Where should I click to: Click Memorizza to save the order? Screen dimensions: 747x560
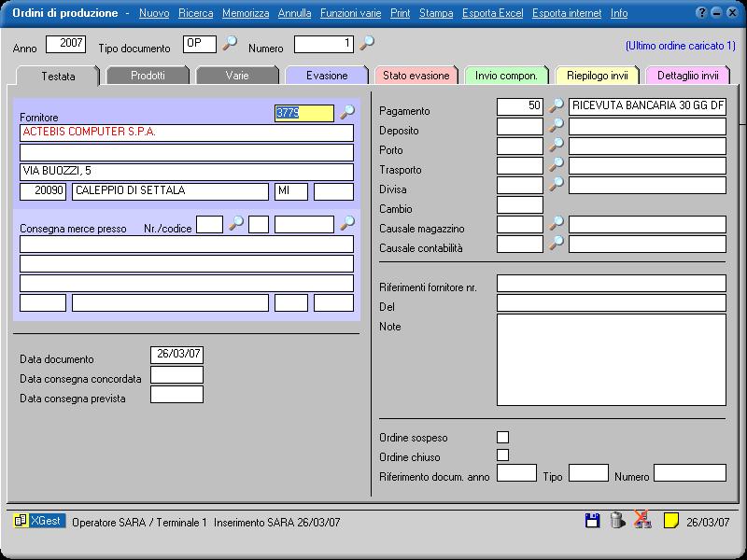(246, 13)
